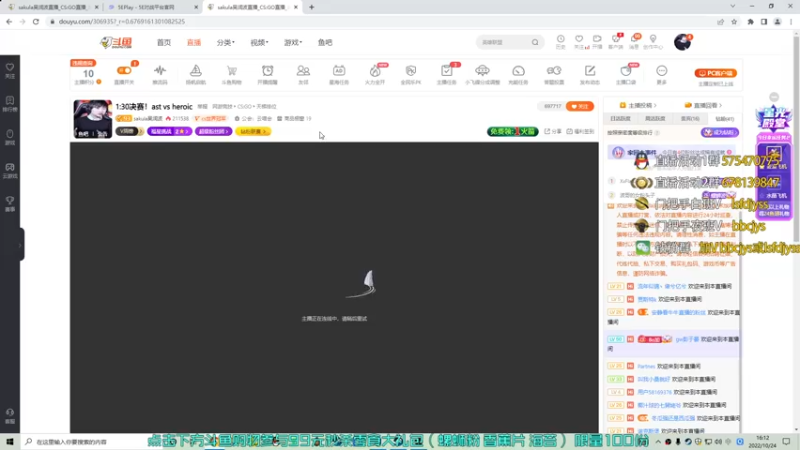Click the cup icon with NEW badge

(626, 71)
